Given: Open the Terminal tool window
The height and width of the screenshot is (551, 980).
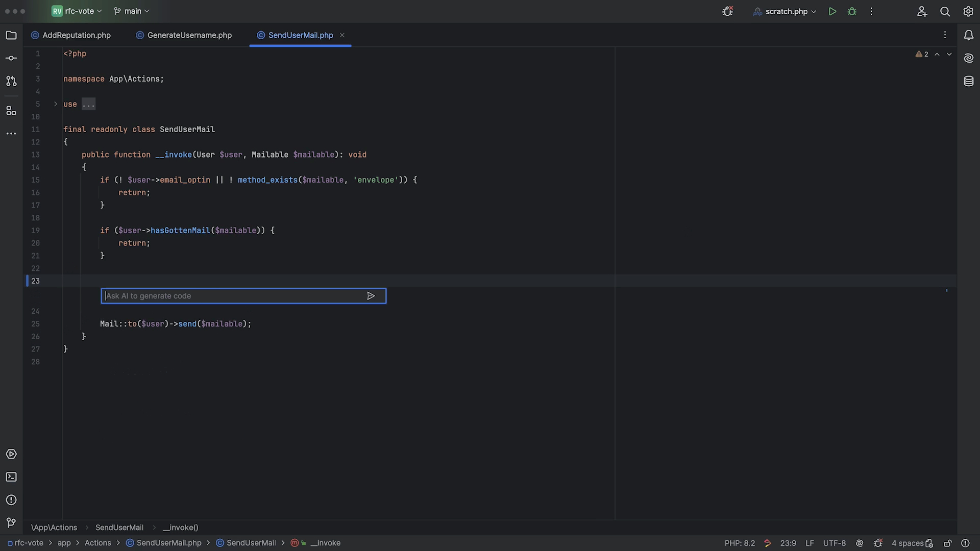Looking at the screenshot, I should coord(11,477).
